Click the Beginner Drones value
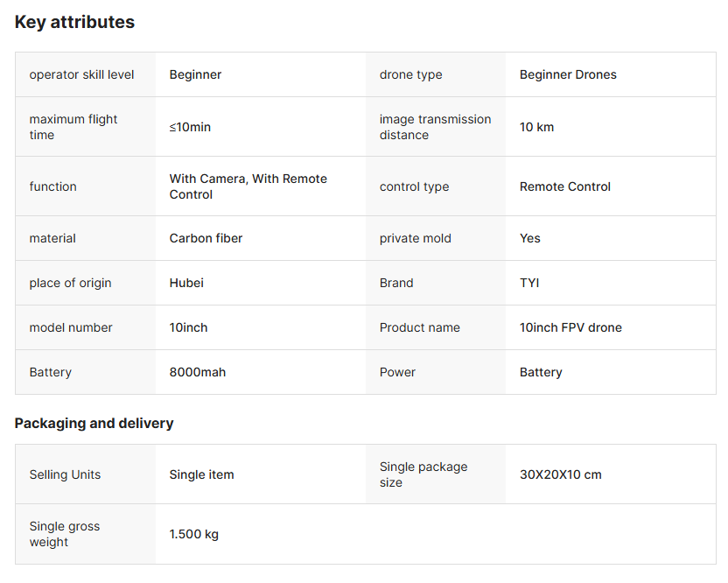The width and height of the screenshot is (728, 583). tap(568, 75)
